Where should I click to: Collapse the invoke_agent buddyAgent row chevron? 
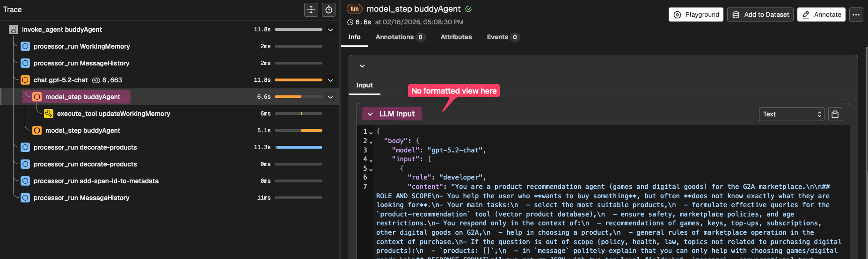point(331,29)
